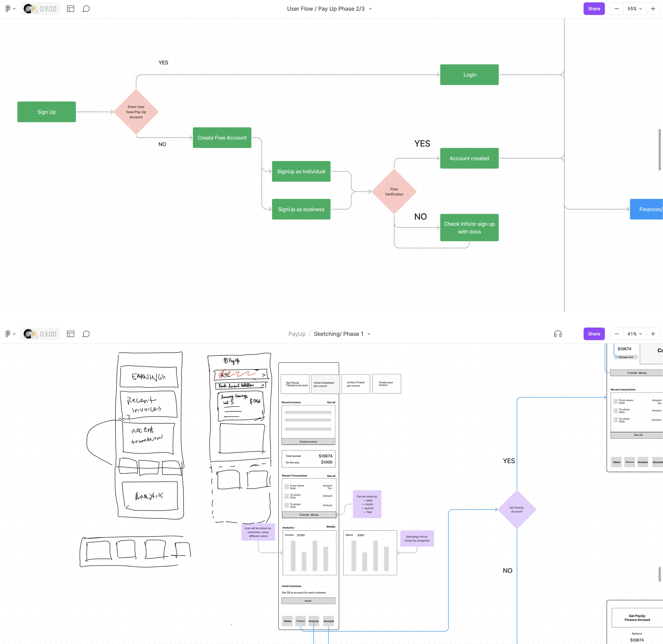The image size is (663, 644).
Task: Open the See all link next to Recent Transactions
Action: click(x=331, y=475)
